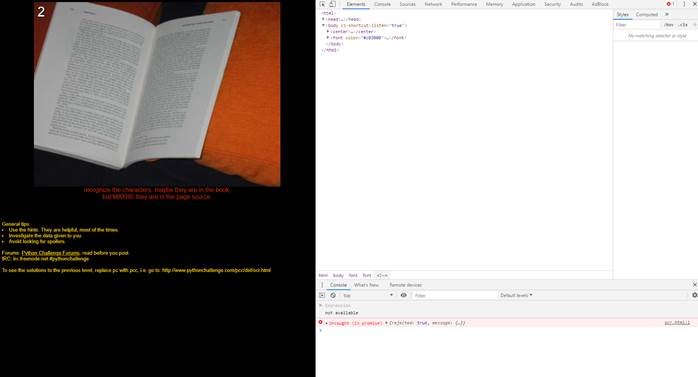Click the live expression eye icon
This screenshot has height=377, width=698.
point(404,295)
